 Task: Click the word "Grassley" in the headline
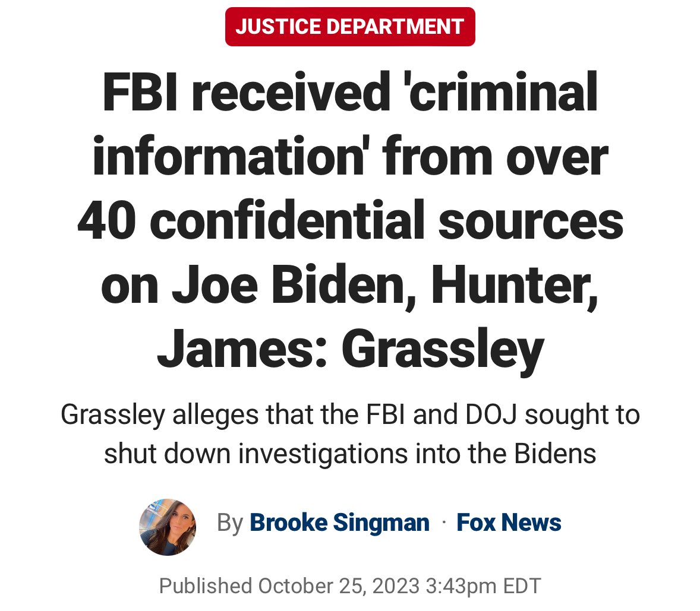point(443,350)
